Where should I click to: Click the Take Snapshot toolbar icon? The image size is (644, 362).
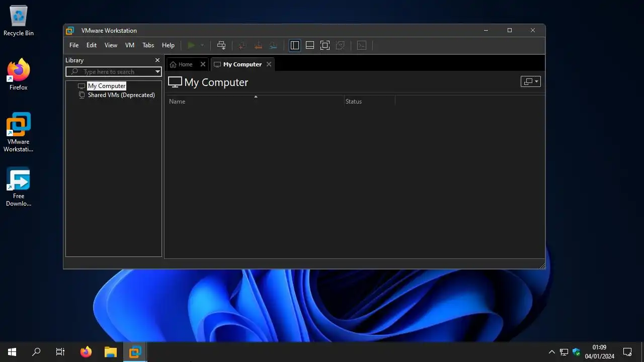click(243, 45)
